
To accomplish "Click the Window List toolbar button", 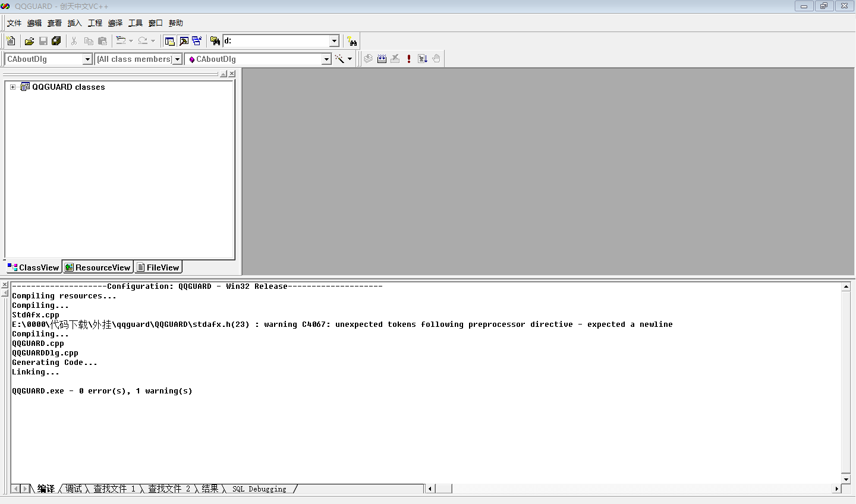I will pos(197,41).
